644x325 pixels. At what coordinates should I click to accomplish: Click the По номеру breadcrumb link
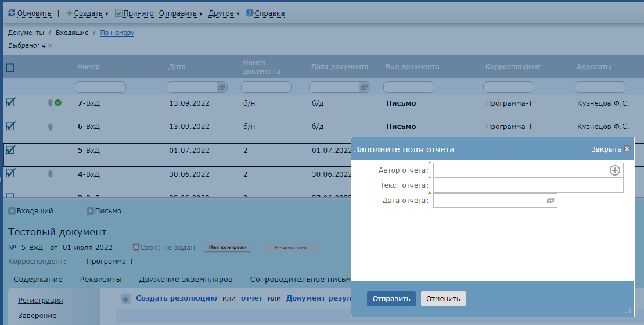[117, 33]
